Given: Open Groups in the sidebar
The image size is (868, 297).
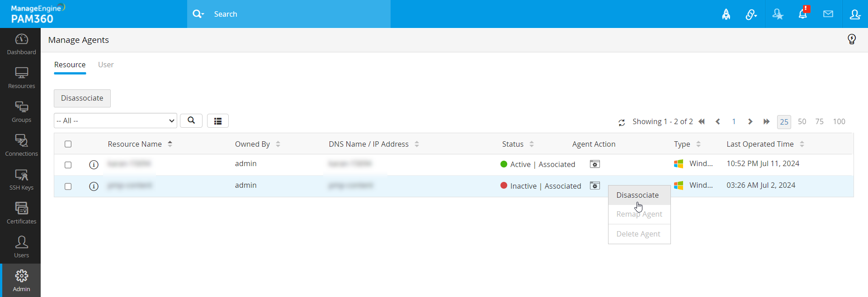Looking at the screenshot, I should pos(21,112).
